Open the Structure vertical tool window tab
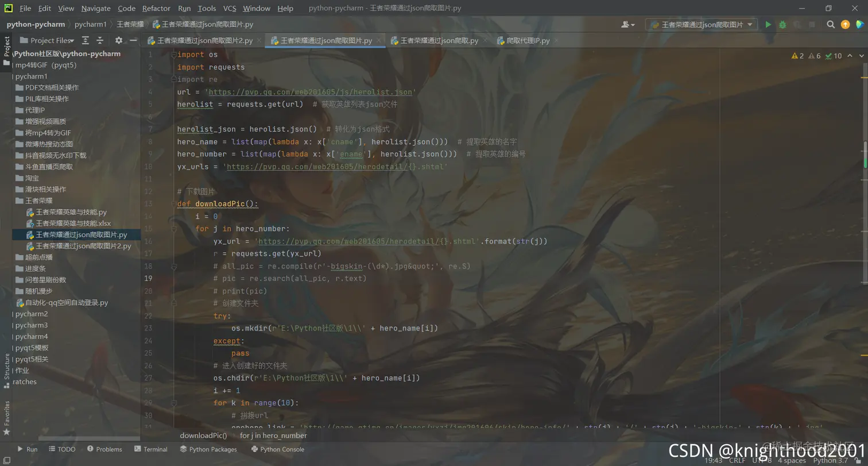Viewport: 868px width, 466px height. point(6,371)
